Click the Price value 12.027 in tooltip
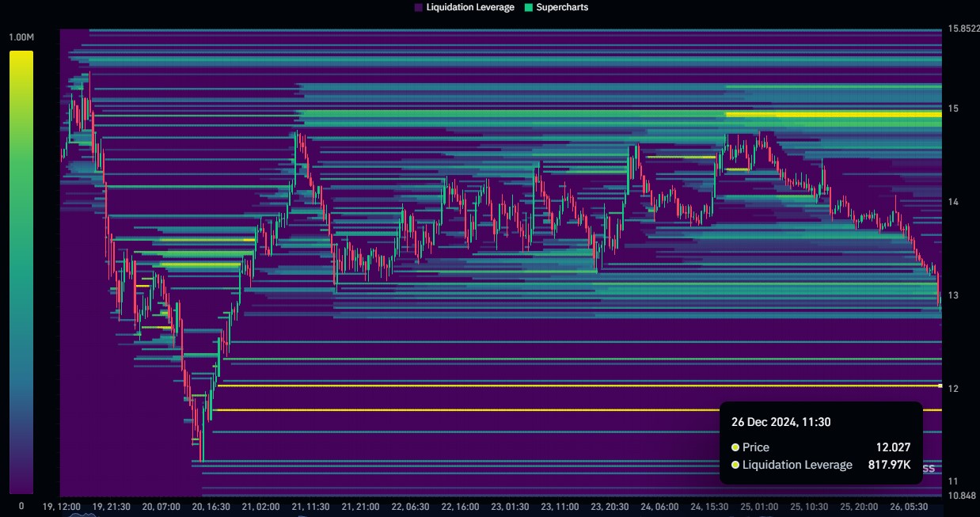The width and height of the screenshot is (980, 517). [894, 447]
